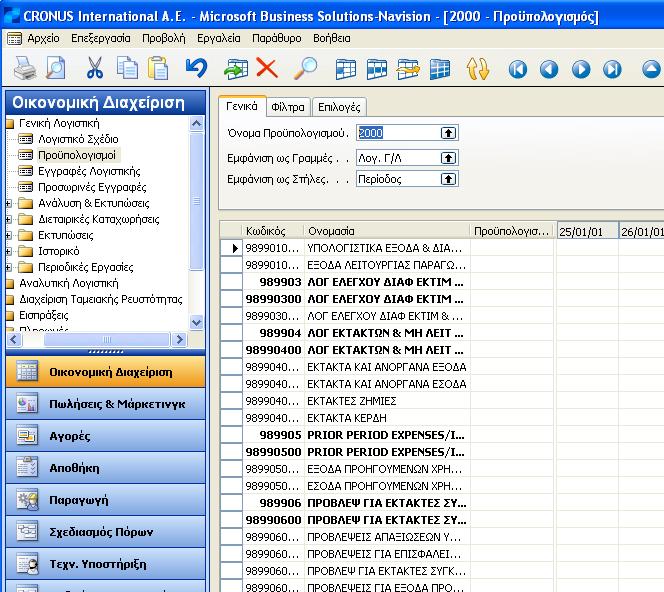Click the Show All grid icon
Screen dimensions: 664x592
coord(440,69)
